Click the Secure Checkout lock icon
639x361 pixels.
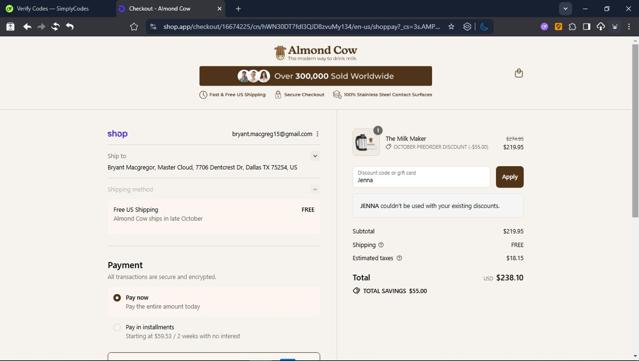coord(278,95)
